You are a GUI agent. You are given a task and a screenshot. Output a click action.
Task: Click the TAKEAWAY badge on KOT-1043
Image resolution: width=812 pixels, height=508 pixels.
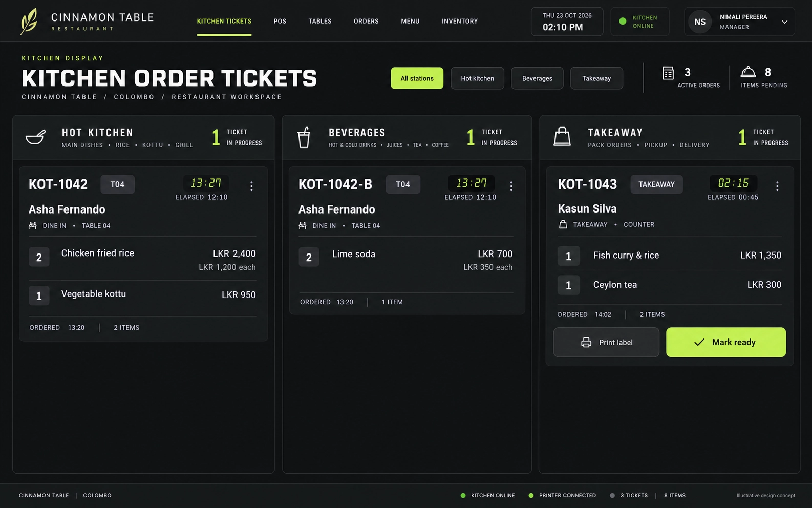(x=656, y=184)
